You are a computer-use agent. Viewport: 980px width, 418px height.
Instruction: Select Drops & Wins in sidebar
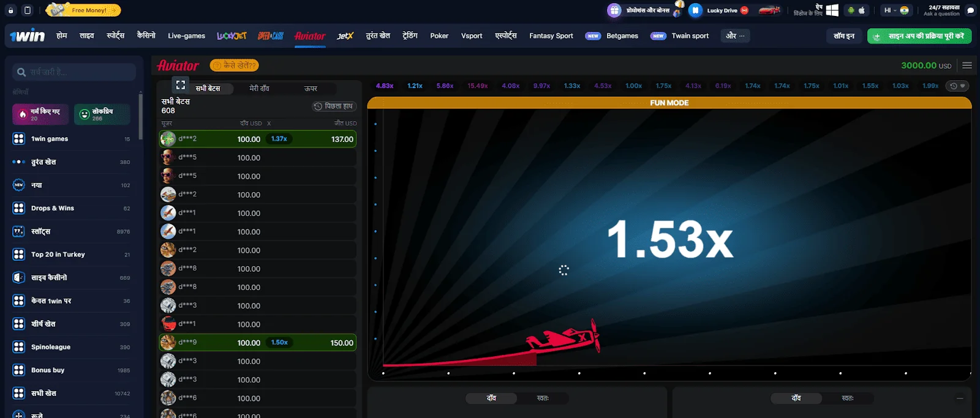pos(53,208)
